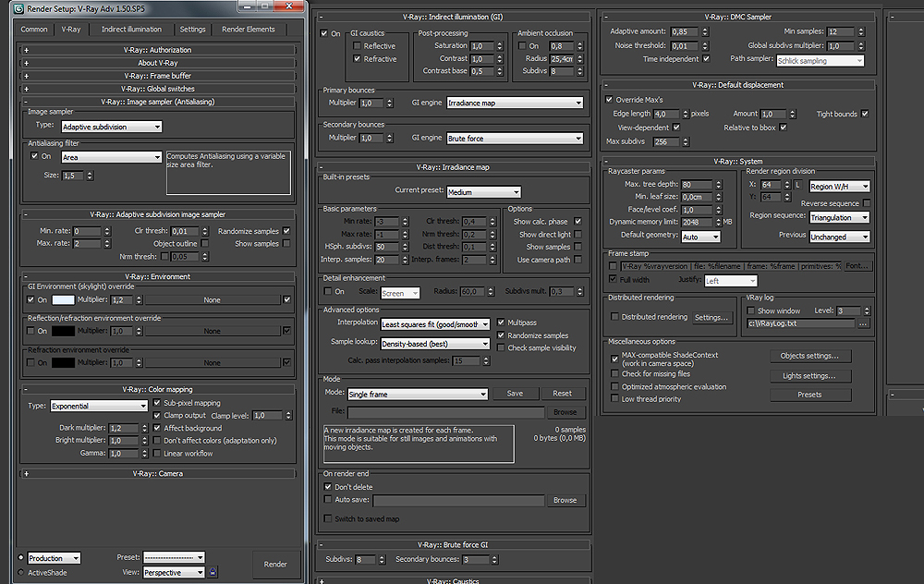Click the Auto save Browse button
This screenshot has width=924, height=584.
(565, 500)
